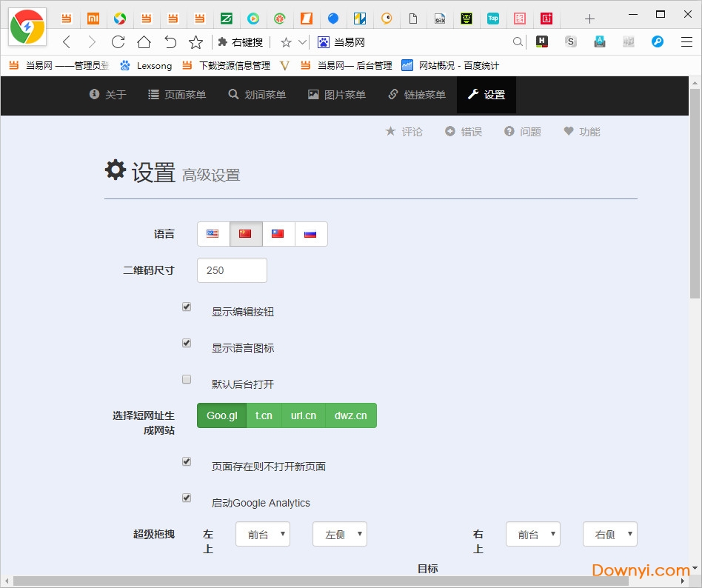Uncheck the 显示编辑按钮 checkbox
The height and width of the screenshot is (588, 702).
point(187,307)
